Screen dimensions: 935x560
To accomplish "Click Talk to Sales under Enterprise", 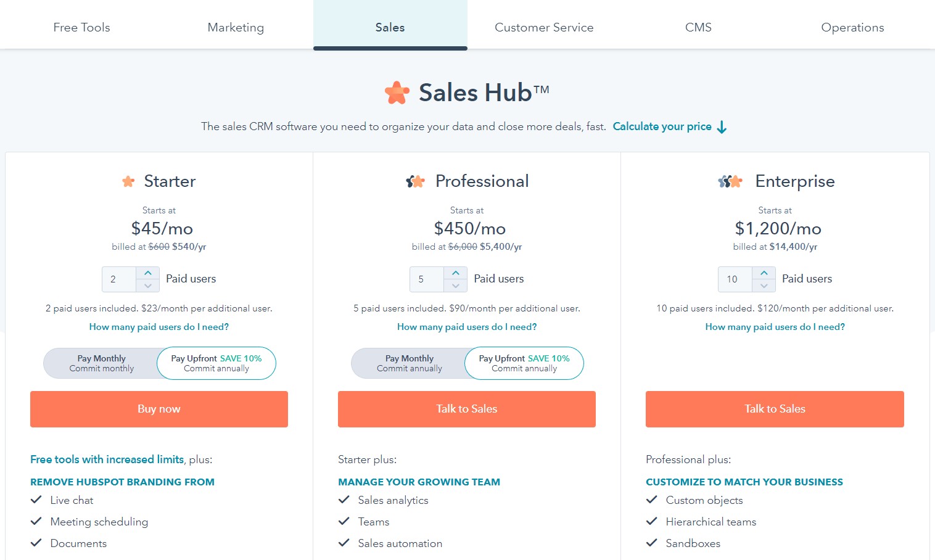I will click(775, 409).
